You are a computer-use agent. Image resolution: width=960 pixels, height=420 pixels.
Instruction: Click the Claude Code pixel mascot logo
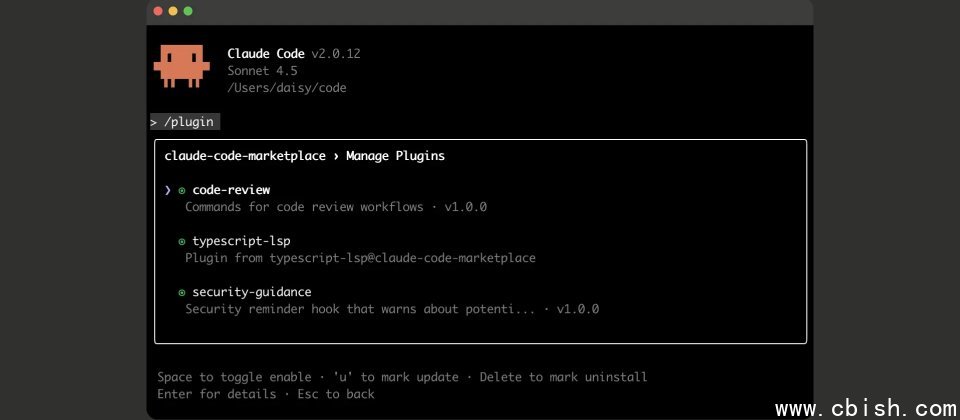click(181, 64)
